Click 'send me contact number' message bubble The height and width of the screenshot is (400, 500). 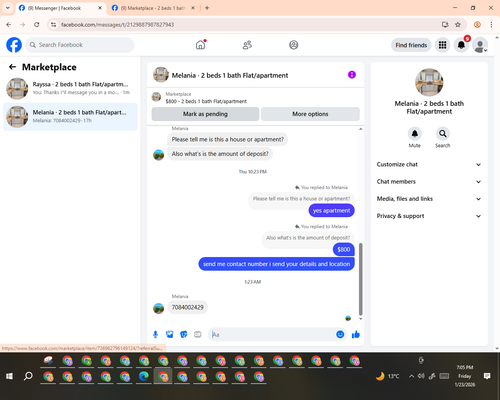[x=276, y=264]
